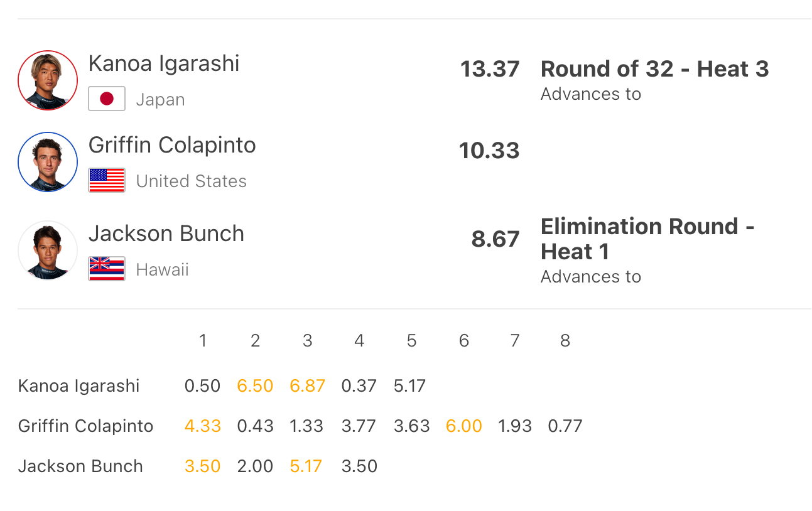Follow the Elimination Round - Heat 1 link
Viewport: 812px width, 511px height.
647,239
